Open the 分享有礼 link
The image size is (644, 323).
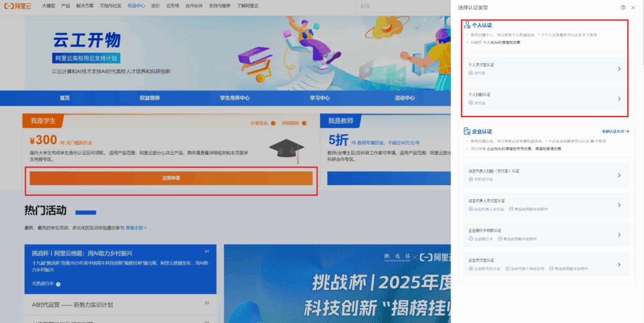pos(259,123)
